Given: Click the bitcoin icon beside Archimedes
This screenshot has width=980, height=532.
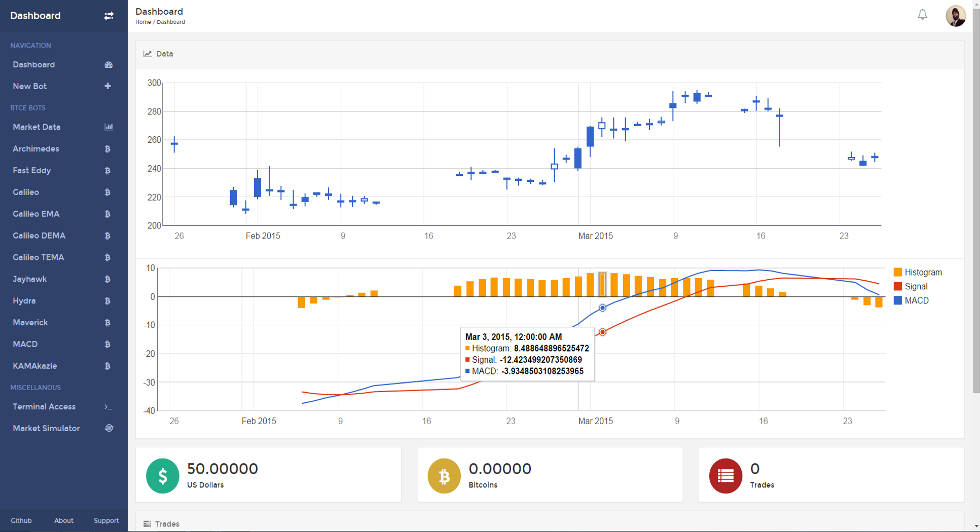Looking at the screenshot, I should point(107,149).
